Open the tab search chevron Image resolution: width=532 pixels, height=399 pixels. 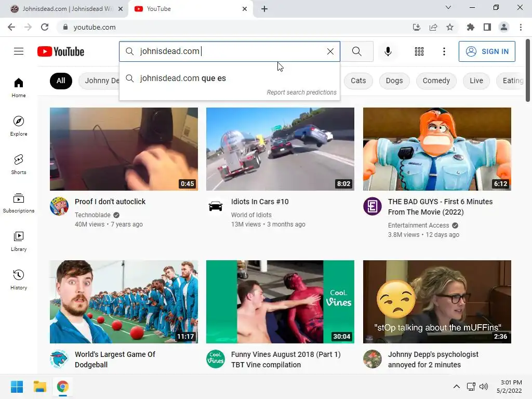coord(448,7)
